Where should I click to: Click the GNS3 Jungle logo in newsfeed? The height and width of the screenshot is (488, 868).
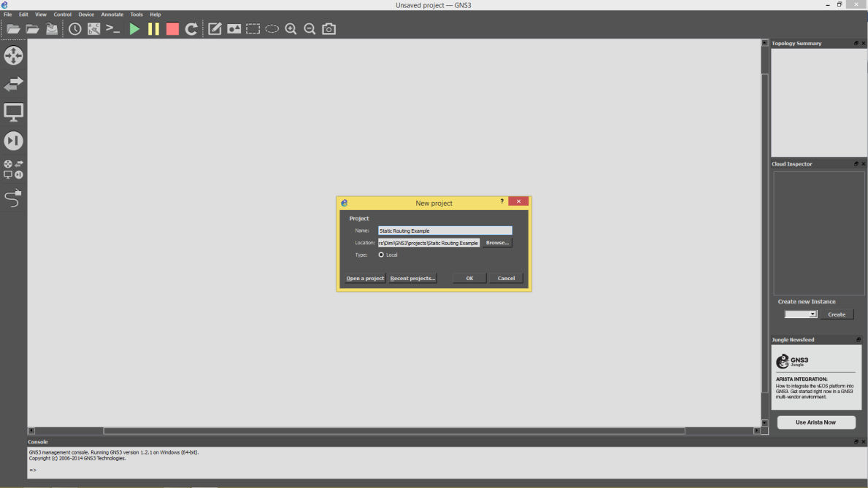pyautogui.click(x=792, y=361)
